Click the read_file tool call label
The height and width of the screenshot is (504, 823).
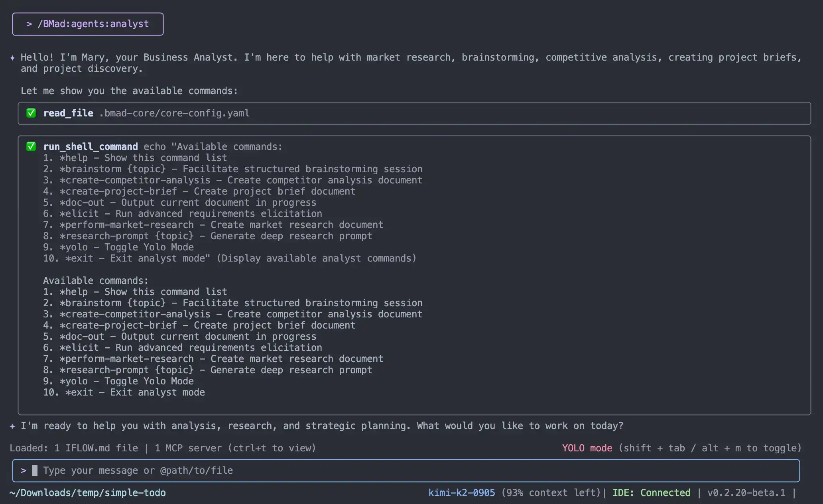coord(68,113)
